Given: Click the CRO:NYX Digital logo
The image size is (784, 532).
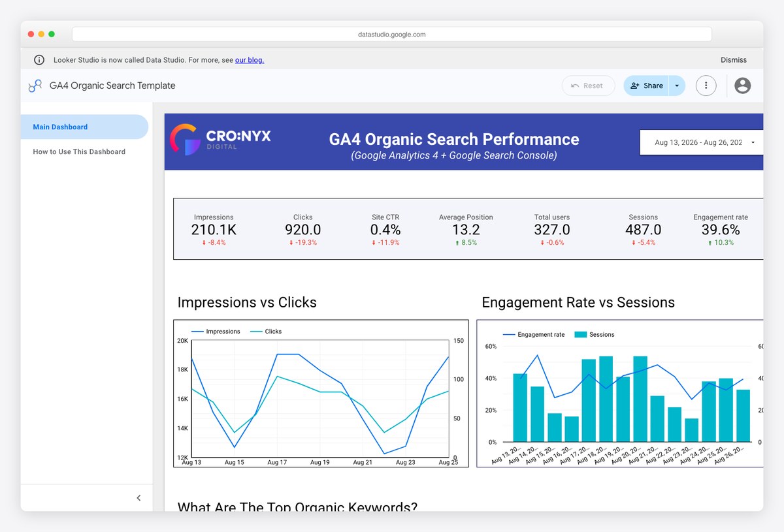Looking at the screenshot, I should tap(220, 140).
